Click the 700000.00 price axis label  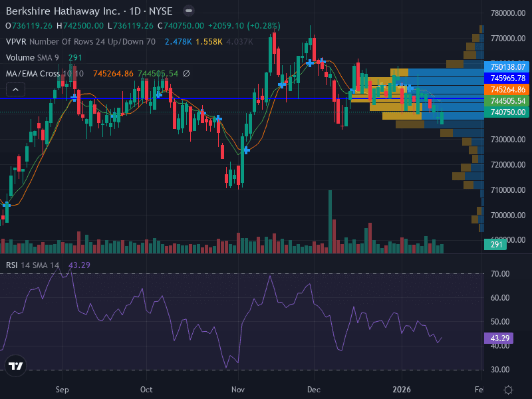508,215
